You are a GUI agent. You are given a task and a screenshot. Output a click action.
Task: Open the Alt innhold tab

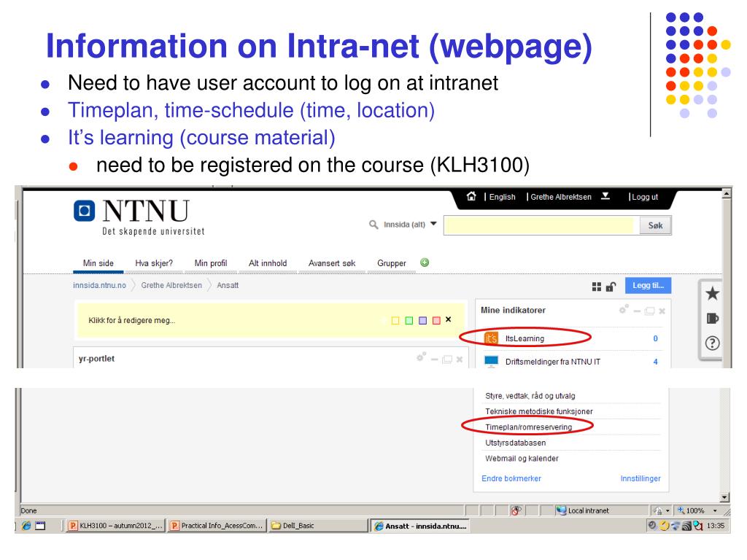268,263
